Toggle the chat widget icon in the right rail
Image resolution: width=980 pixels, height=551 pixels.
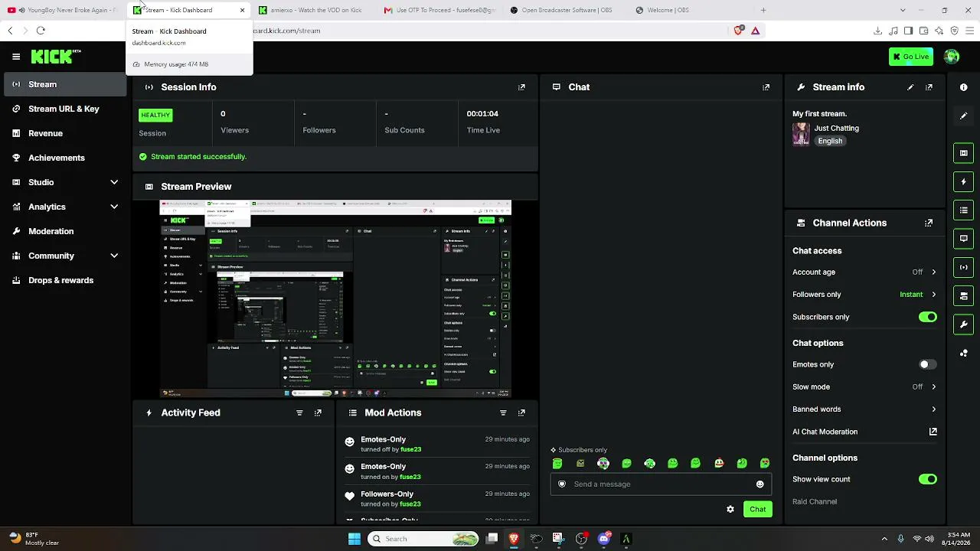pyautogui.click(x=964, y=239)
